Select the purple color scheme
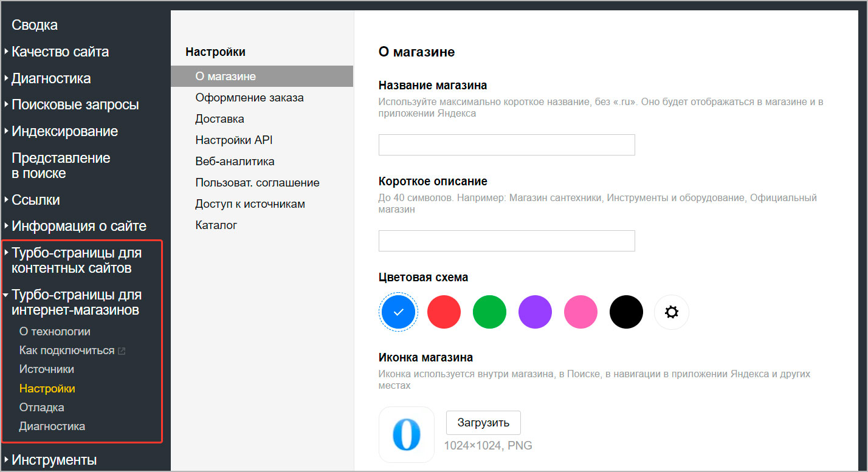This screenshot has width=868, height=472. coord(535,312)
